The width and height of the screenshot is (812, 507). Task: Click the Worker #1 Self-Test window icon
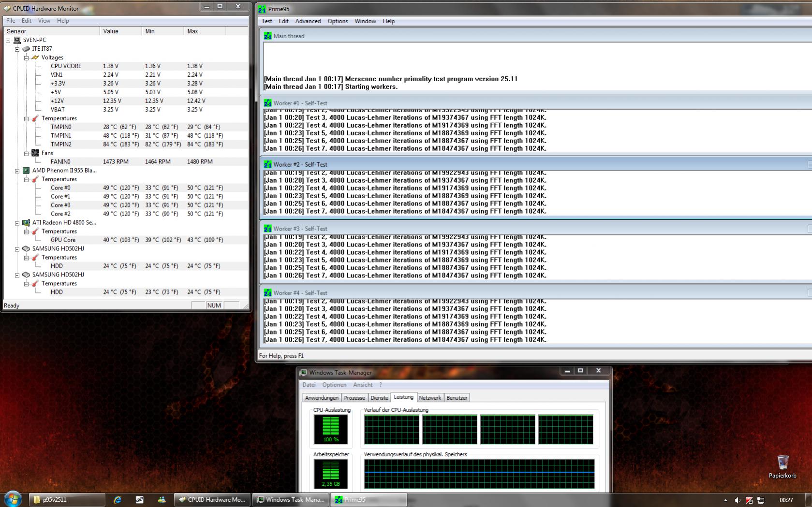point(267,103)
